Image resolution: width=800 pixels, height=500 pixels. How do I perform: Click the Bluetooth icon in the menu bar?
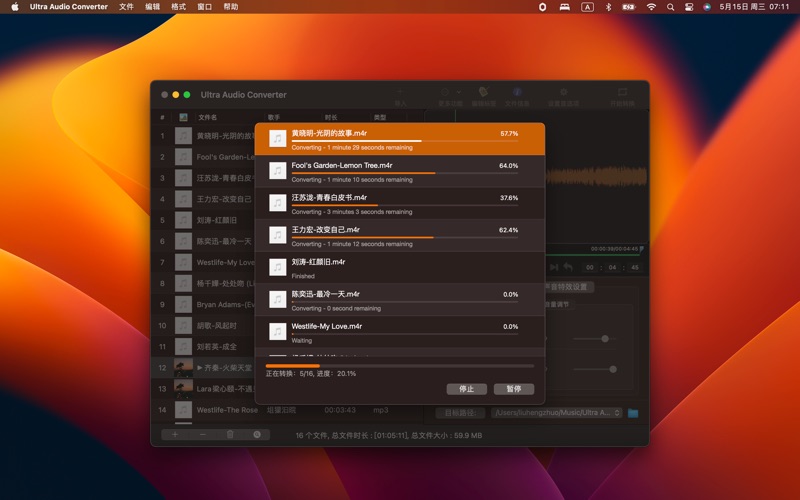608,7
